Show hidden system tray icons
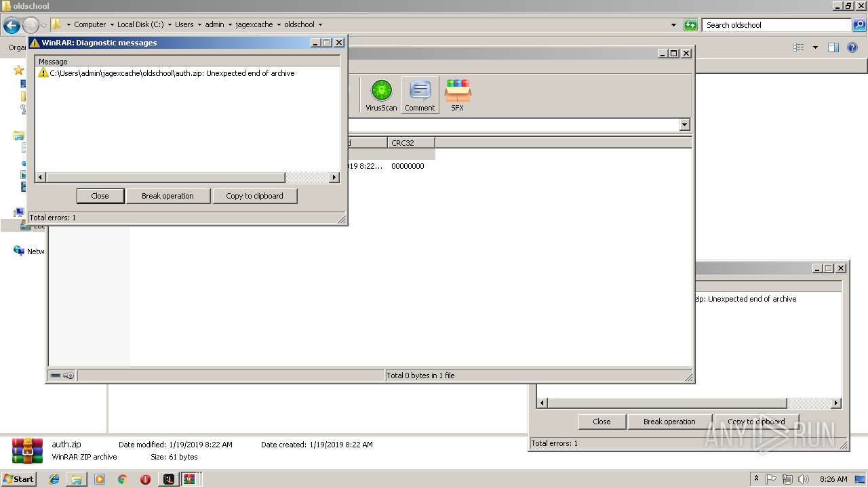The image size is (868, 488). 757,479
